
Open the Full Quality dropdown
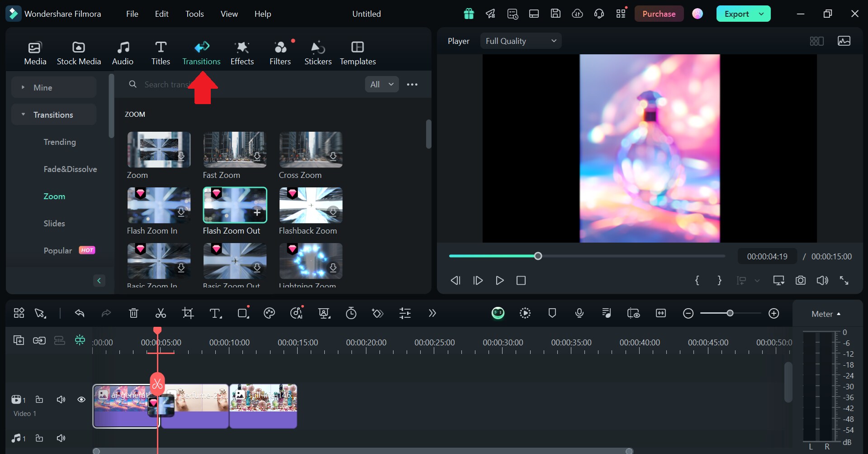pos(521,41)
